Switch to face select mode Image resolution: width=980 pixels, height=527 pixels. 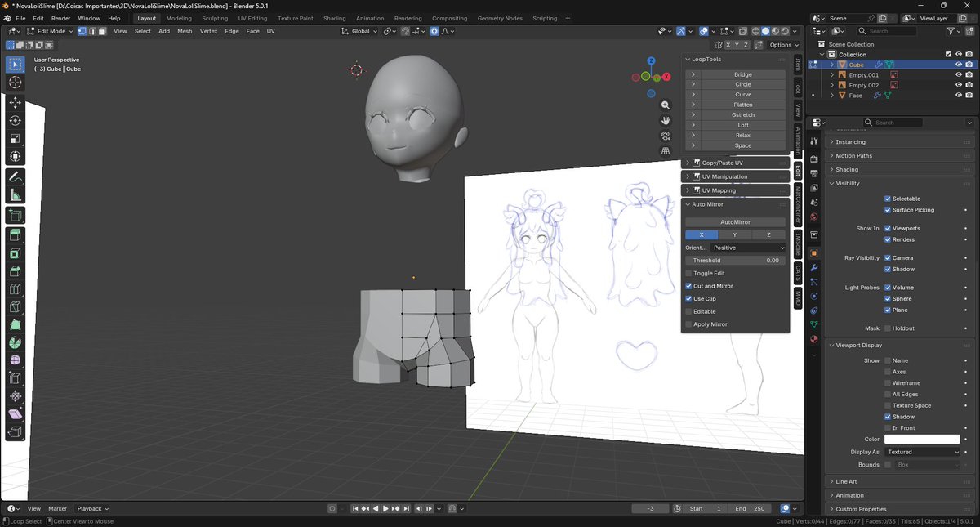click(x=101, y=31)
